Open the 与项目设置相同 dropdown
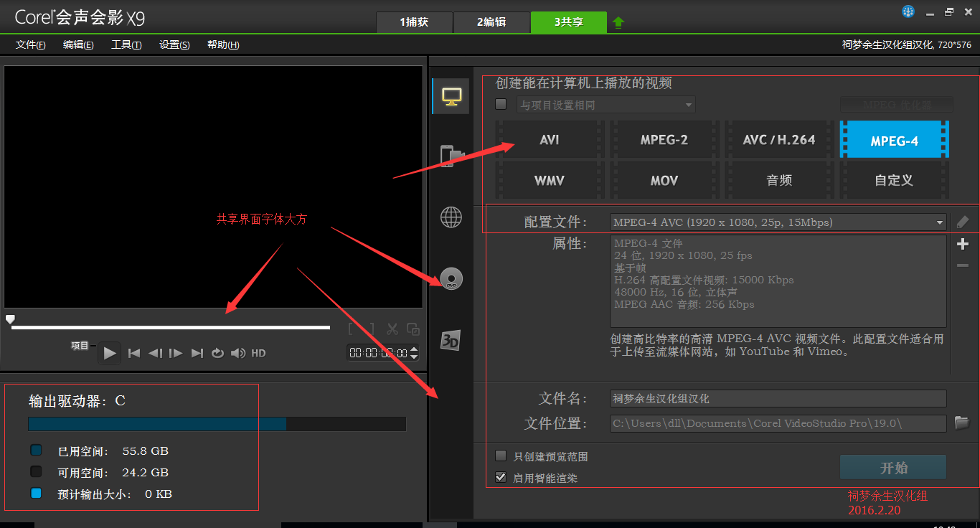Viewport: 980px width, 528px height. tap(606, 105)
